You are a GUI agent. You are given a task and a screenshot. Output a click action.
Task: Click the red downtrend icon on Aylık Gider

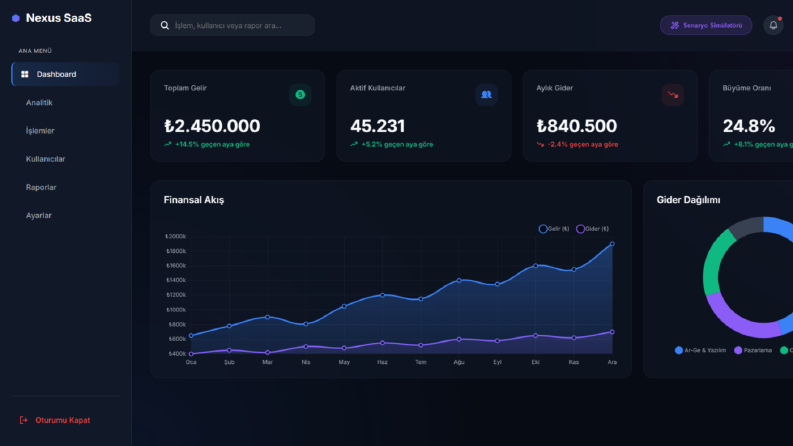tap(673, 95)
